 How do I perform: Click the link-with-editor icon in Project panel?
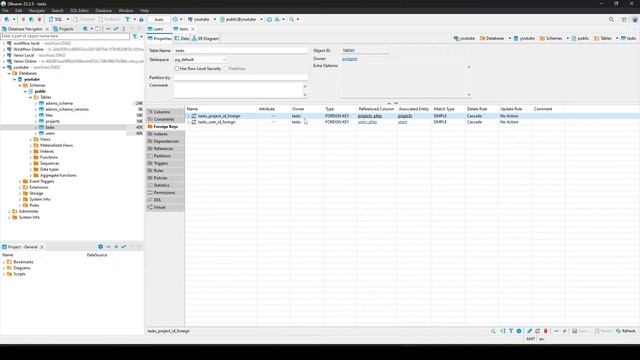pos(124,247)
